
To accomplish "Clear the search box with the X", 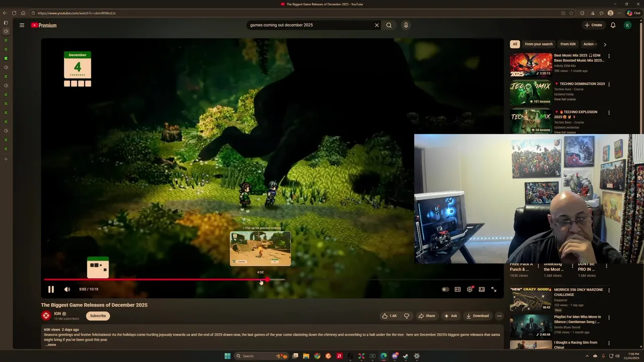I will pos(376,25).
